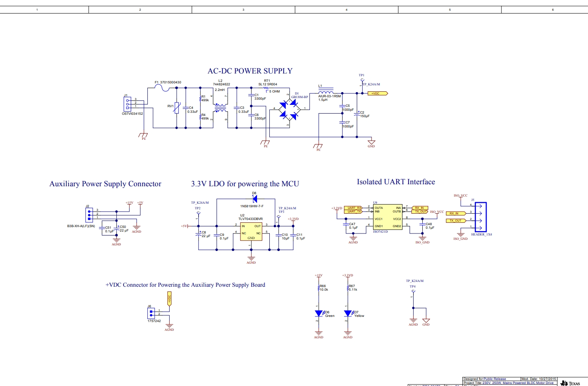
Task: Click the D1 GBU8M-BP bridge rectifier symbol
Action: click(x=289, y=108)
